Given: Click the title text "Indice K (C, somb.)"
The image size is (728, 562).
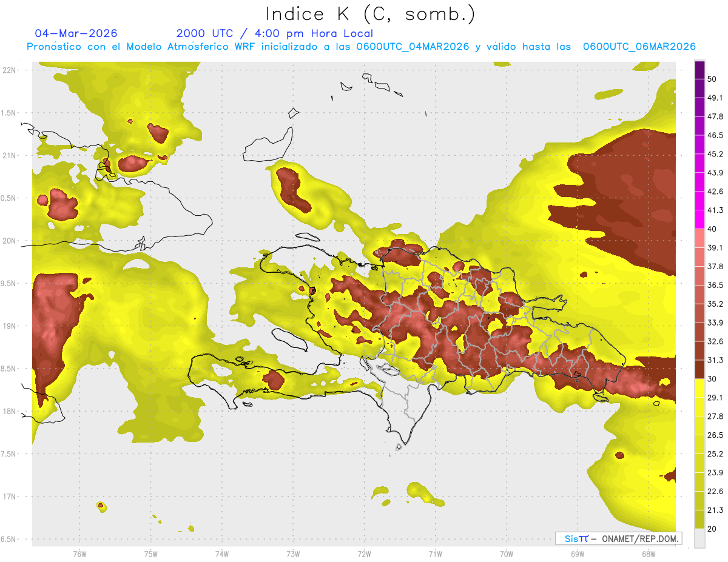Looking at the screenshot, I should (371, 15).
